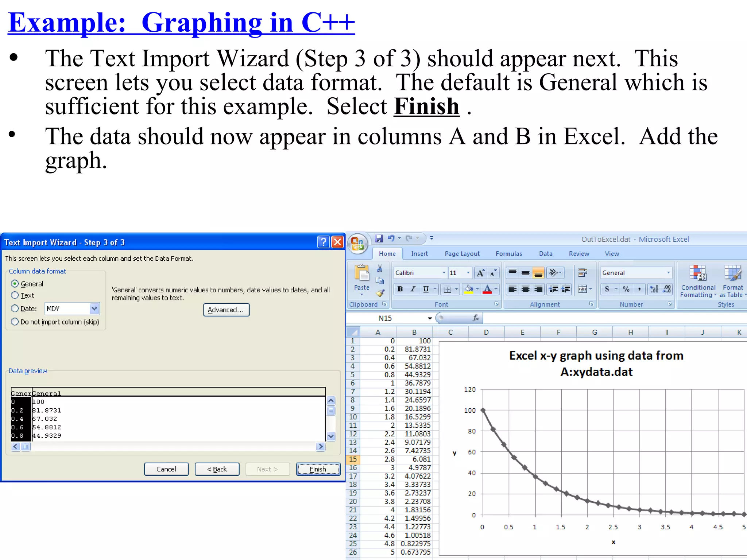
Task: Expand the Name Box N15 dropdown
Action: click(x=430, y=318)
